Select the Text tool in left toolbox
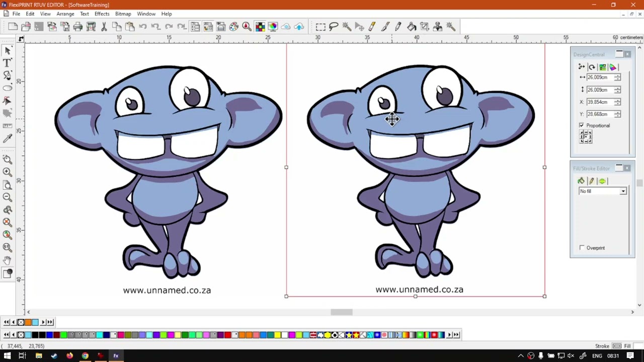This screenshot has height=362, width=644. click(8, 63)
